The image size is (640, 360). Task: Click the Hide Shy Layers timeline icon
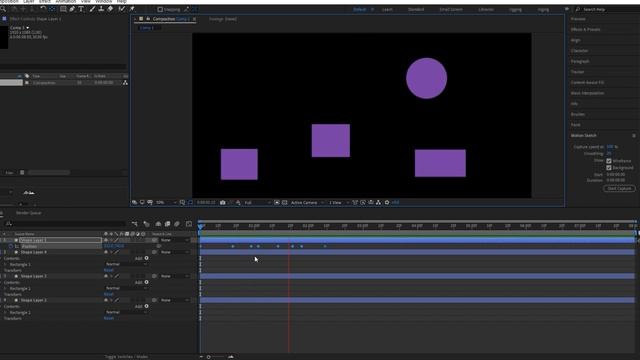tap(158, 224)
